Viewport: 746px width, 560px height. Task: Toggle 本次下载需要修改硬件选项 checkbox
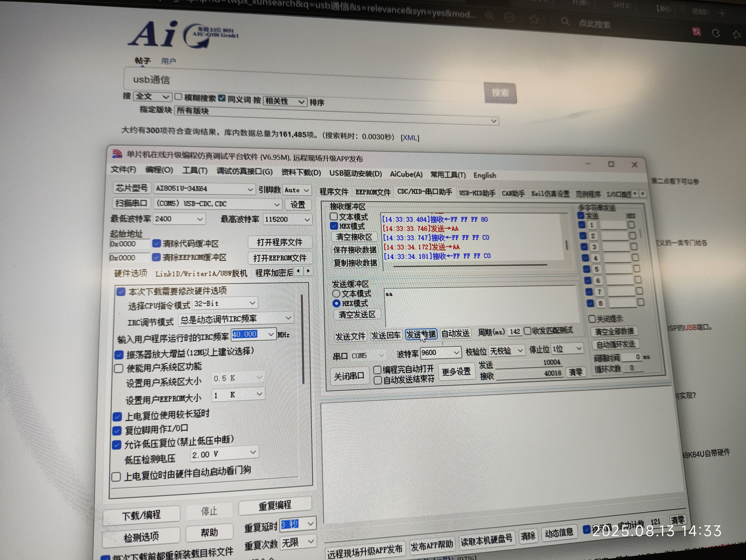[121, 292]
